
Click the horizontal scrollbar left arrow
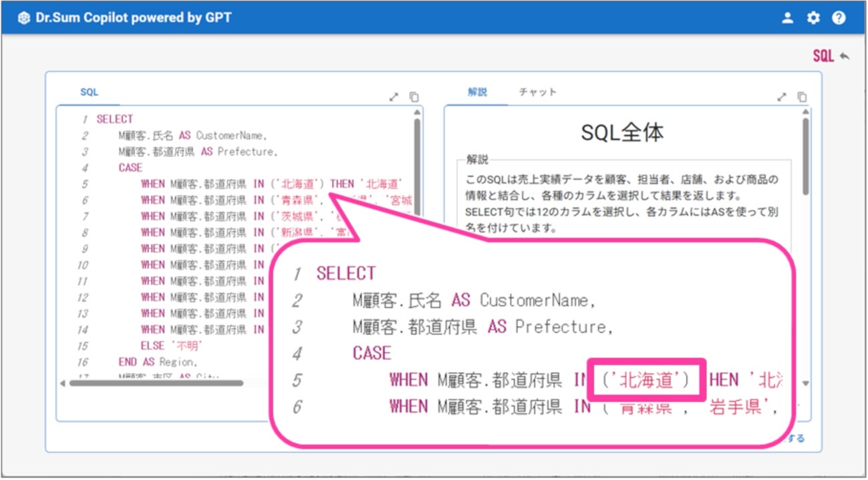[x=63, y=383]
